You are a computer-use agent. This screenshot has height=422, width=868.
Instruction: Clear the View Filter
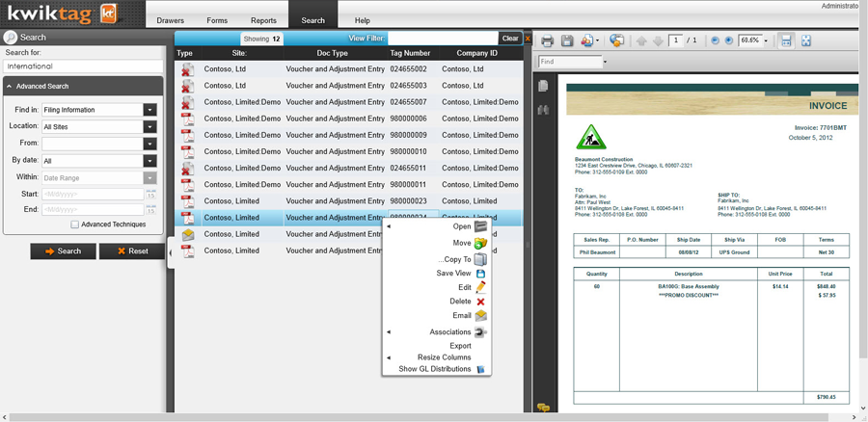coord(510,39)
